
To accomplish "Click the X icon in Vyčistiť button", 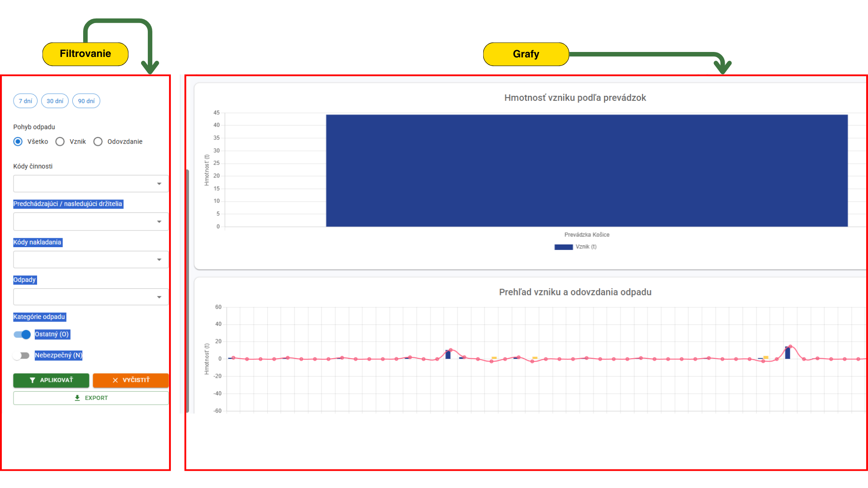I will tap(115, 380).
